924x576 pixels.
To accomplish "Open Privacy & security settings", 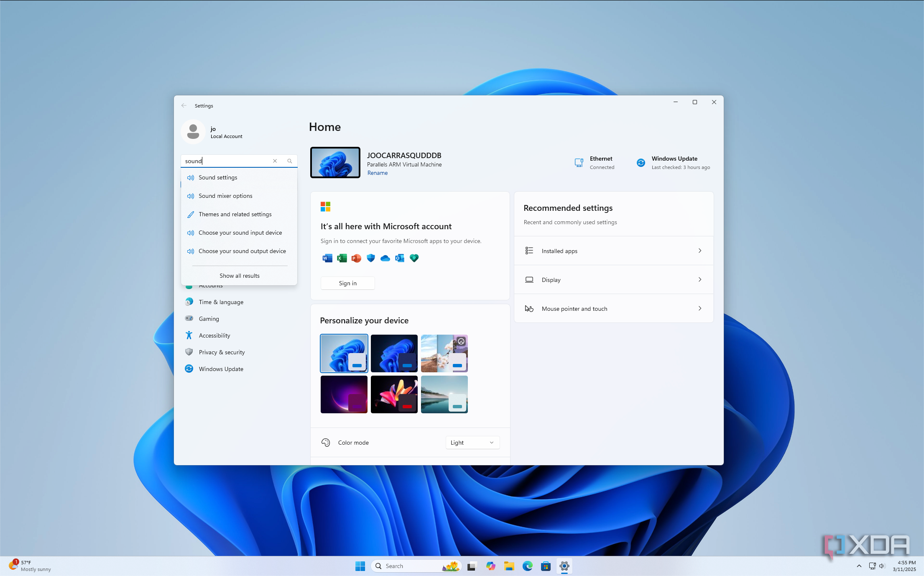I will [239, 352].
